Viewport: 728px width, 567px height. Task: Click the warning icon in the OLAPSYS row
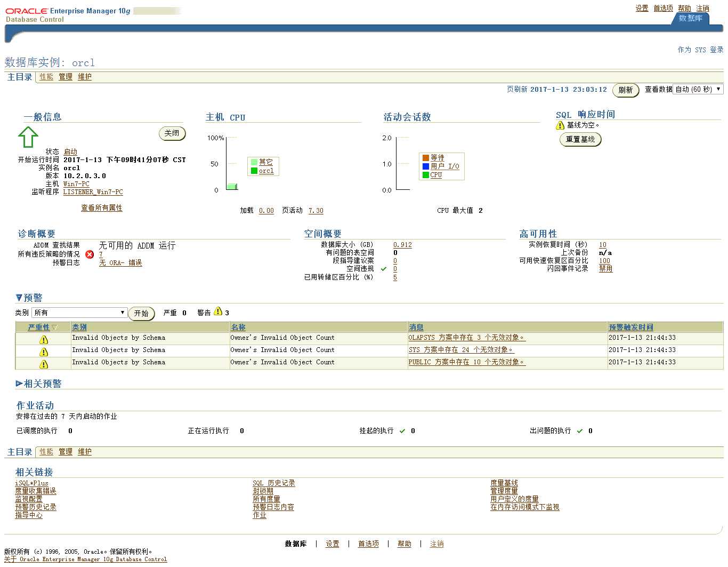[x=44, y=340]
